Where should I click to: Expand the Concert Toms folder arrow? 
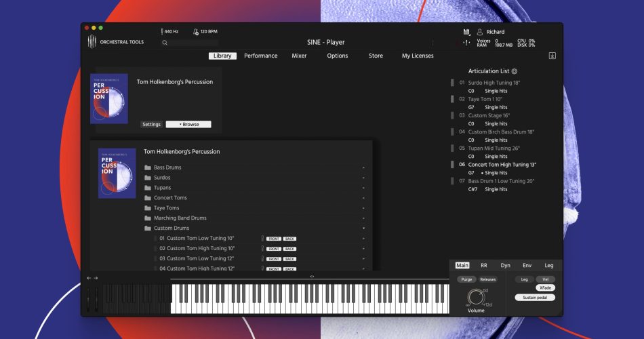pos(363,198)
